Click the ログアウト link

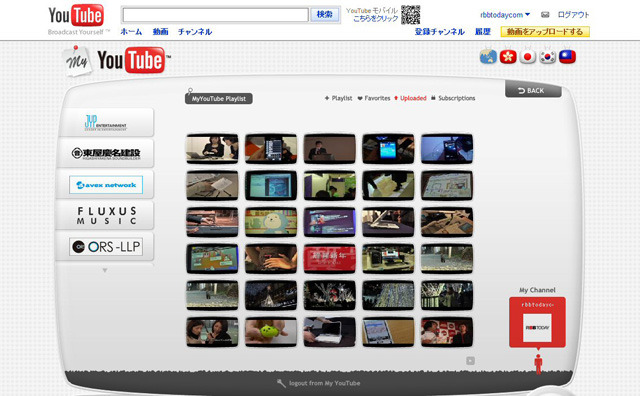573,15
